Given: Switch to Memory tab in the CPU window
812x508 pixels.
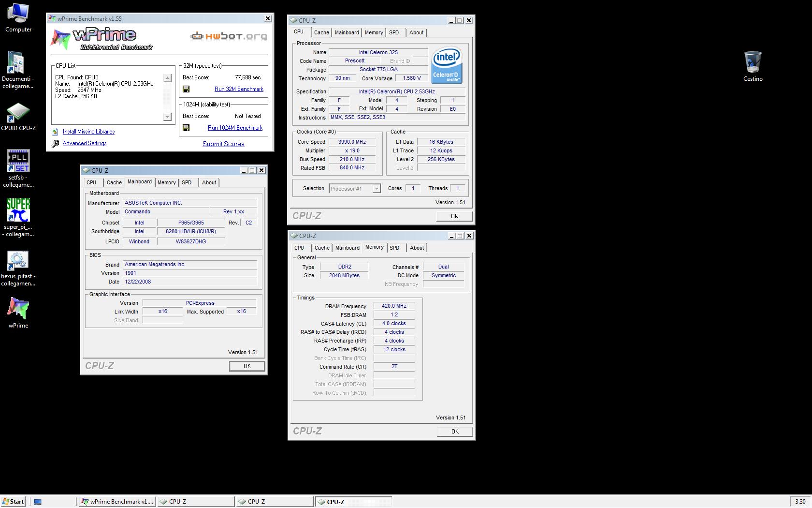Looking at the screenshot, I should [x=374, y=32].
